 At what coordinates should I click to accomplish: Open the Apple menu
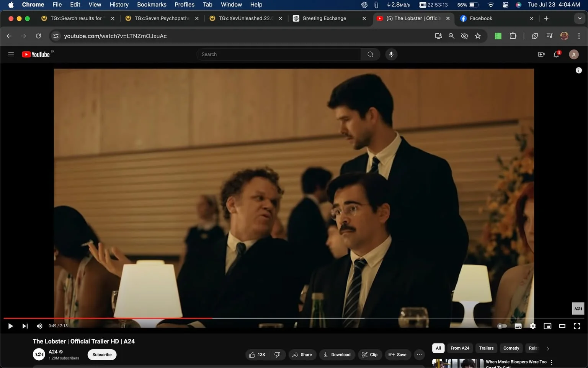[11, 5]
